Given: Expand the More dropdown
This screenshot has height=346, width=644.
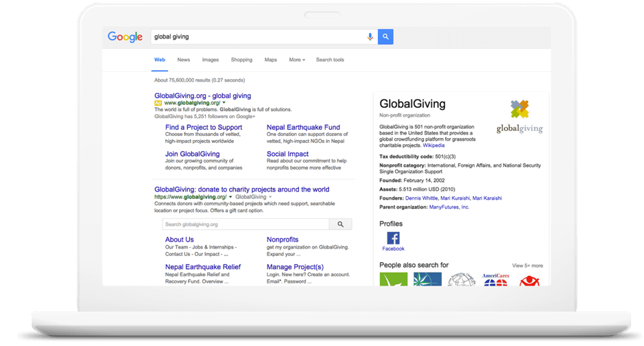Looking at the screenshot, I should pyautogui.click(x=297, y=60).
